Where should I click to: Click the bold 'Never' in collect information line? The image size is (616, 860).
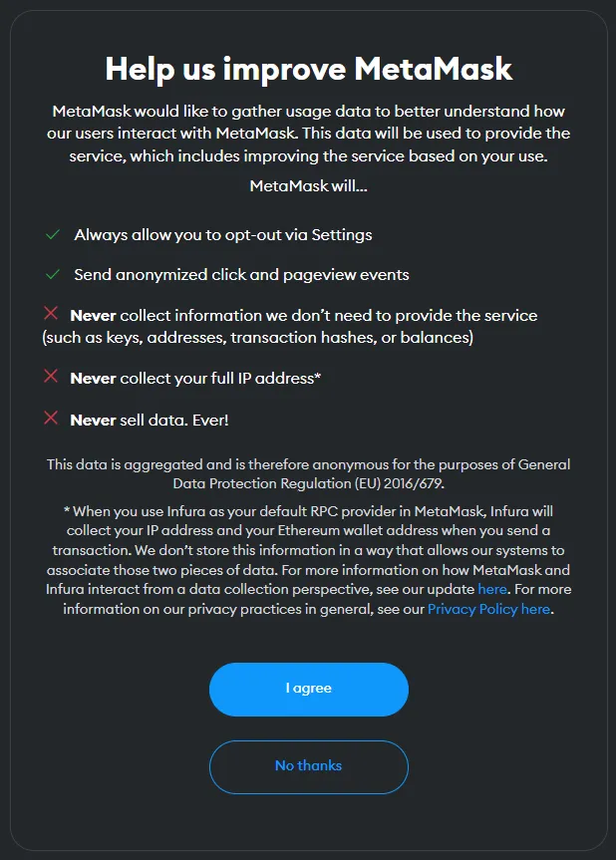click(93, 315)
